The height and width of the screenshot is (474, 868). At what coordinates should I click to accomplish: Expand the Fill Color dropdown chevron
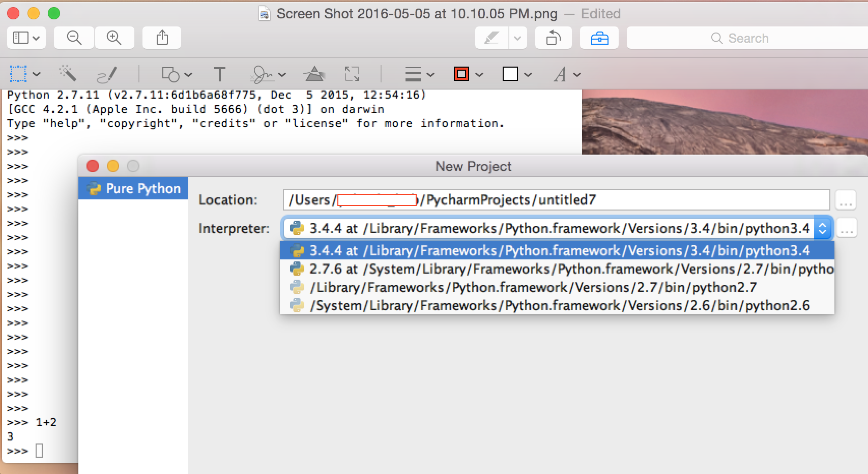pyautogui.click(x=528, y=75)
